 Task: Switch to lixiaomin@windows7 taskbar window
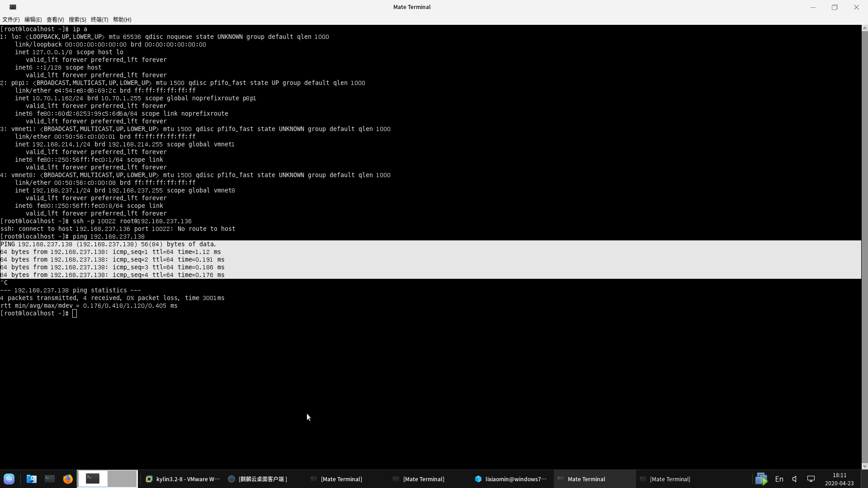click(511, 479)
